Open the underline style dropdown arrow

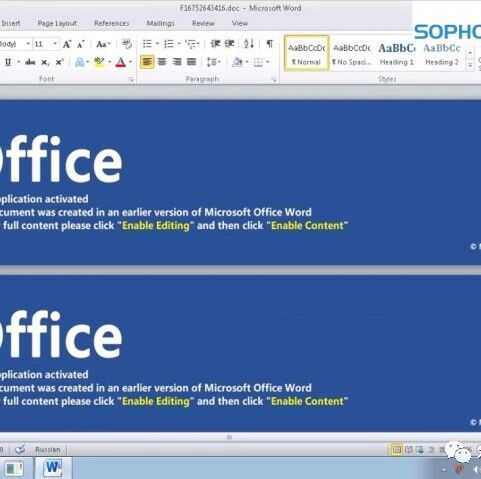tap(18, 62)
